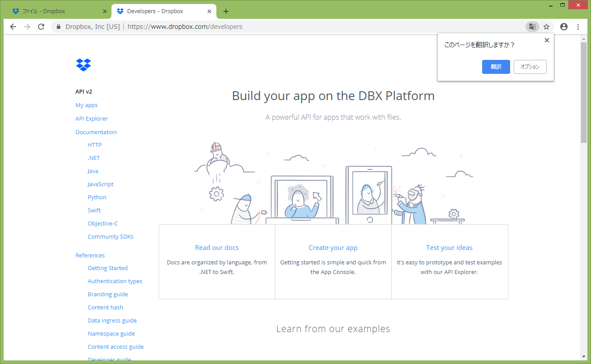Screen dimensions: 591x364
Task: Bookmark this page with the star icon
Action: pyautogui.click(x=546, y=27)
